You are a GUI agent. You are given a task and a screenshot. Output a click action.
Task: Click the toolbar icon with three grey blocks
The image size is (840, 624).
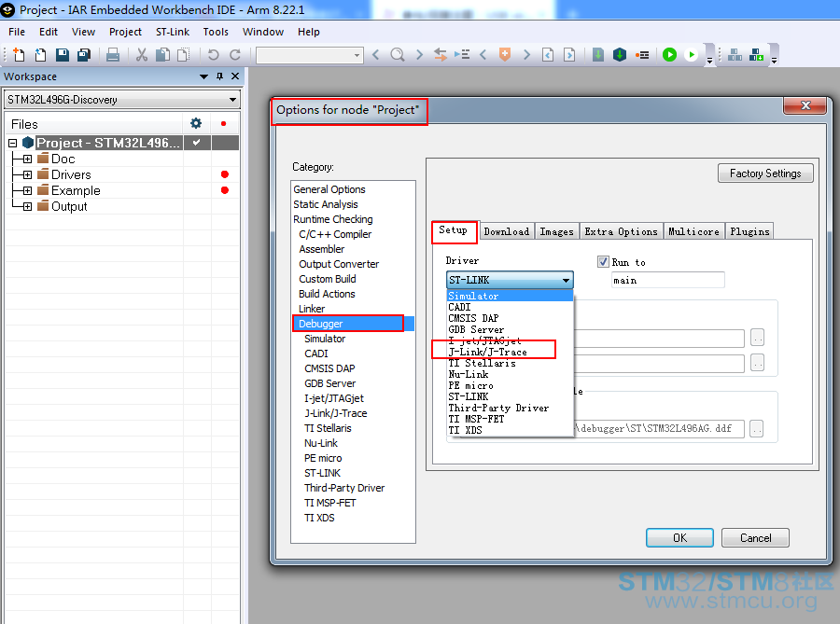[735, 55]
